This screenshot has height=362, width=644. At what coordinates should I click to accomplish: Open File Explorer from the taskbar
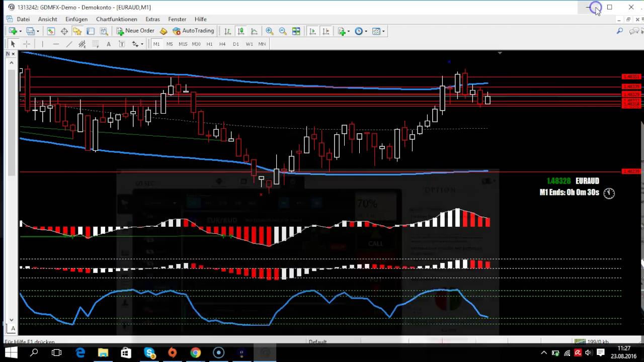tap(103, 352)
